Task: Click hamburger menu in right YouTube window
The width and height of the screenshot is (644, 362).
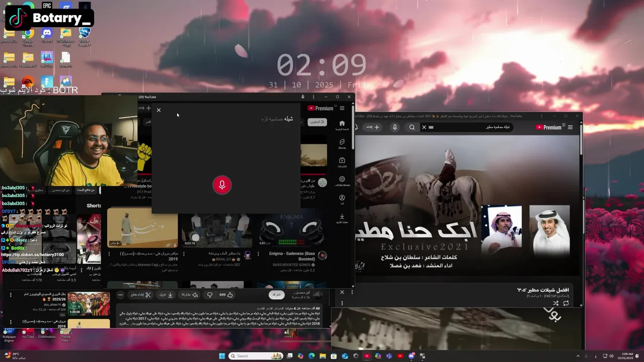Action: [x=570, y=127]
